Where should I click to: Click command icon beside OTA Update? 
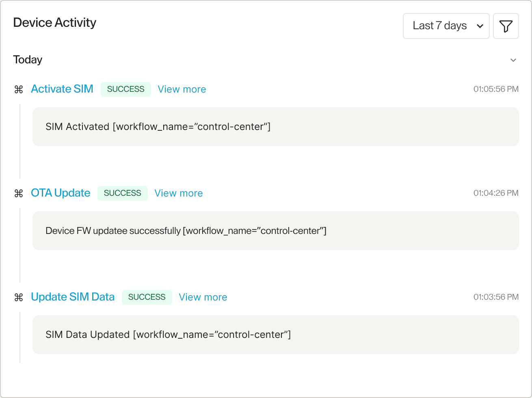point(19,193)
